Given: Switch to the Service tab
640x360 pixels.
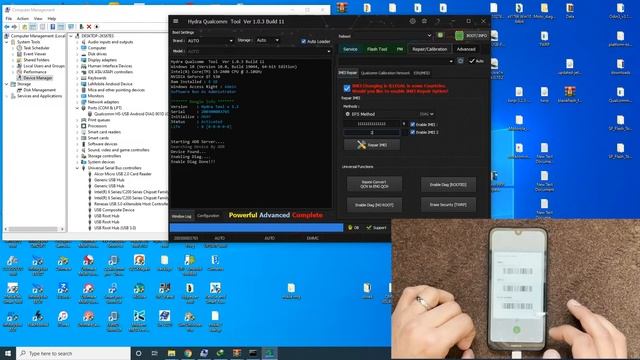Looking at the screenshot, I should 350,49.
